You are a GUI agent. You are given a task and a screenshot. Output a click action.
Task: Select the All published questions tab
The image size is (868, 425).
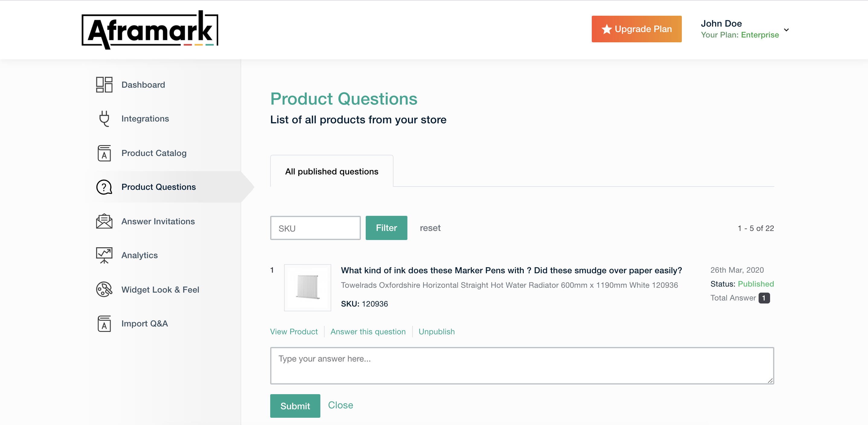click(332, 172)
